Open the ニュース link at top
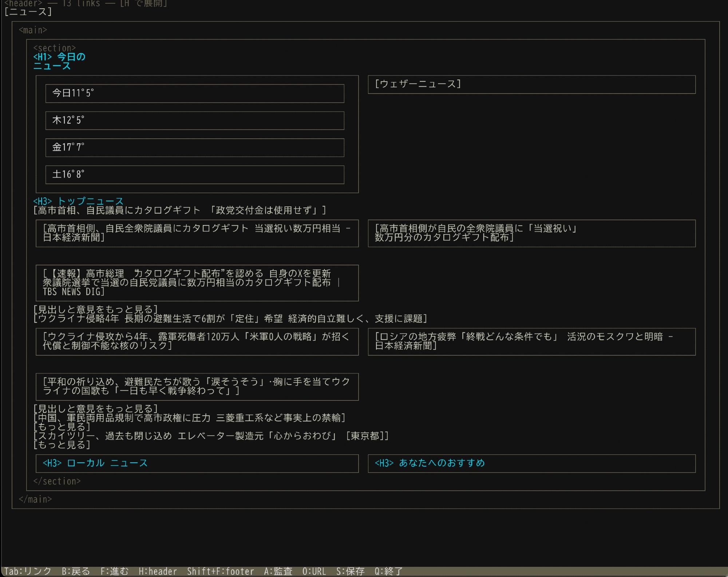 pyautogui.click(x=28, y=12)
